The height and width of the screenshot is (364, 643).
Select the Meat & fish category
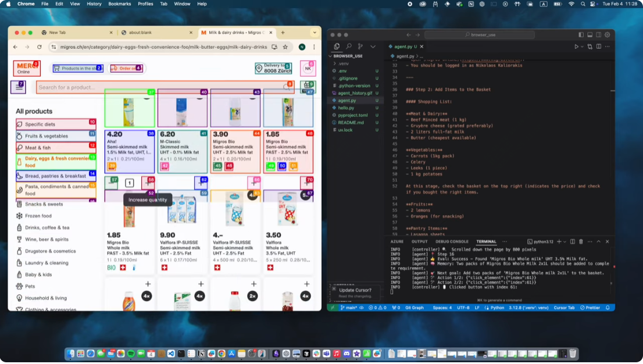click(38, 148)
